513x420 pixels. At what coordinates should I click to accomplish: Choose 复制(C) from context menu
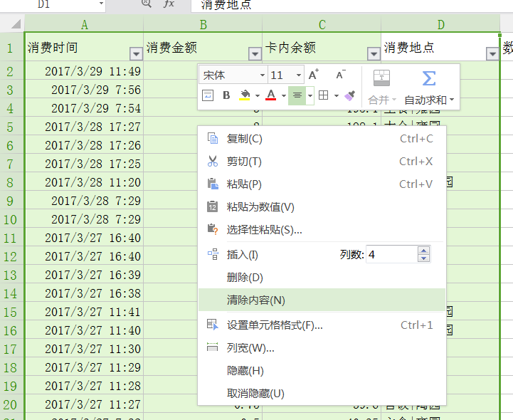click(x=322, y=139)
